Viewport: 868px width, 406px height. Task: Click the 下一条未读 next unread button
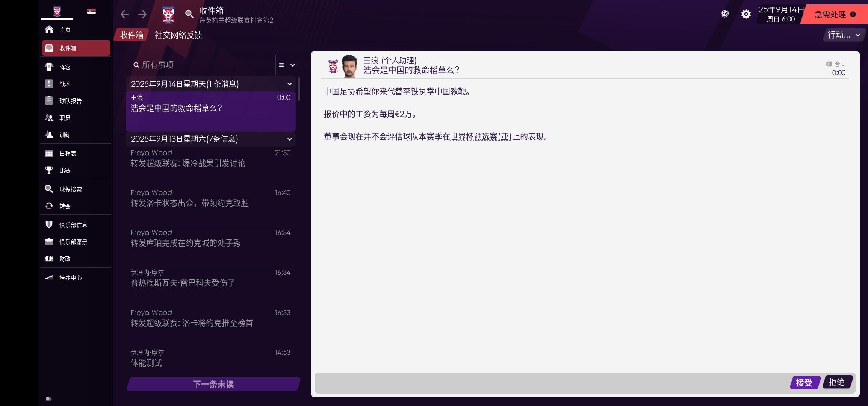coord(213,384)
